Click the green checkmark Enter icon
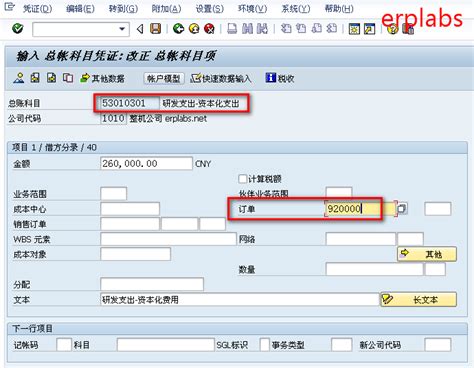The width and height of the screenshot is (474, 368). click(x=18, y=29)
